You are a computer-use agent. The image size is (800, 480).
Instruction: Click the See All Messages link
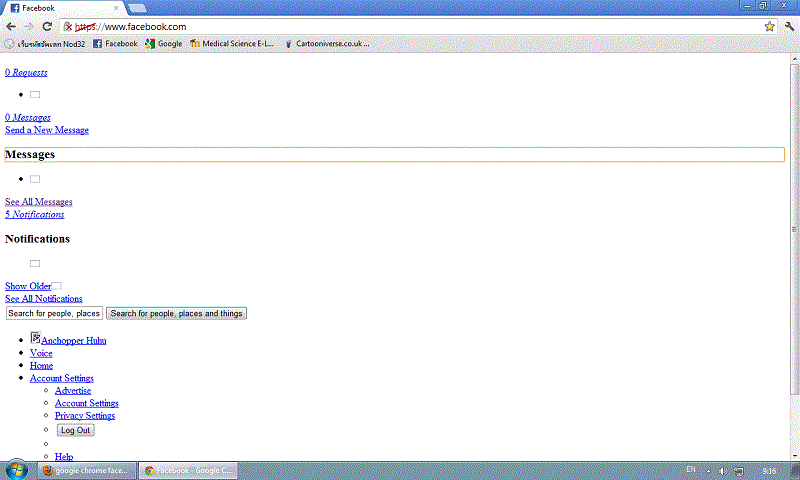tap(39, 202)
